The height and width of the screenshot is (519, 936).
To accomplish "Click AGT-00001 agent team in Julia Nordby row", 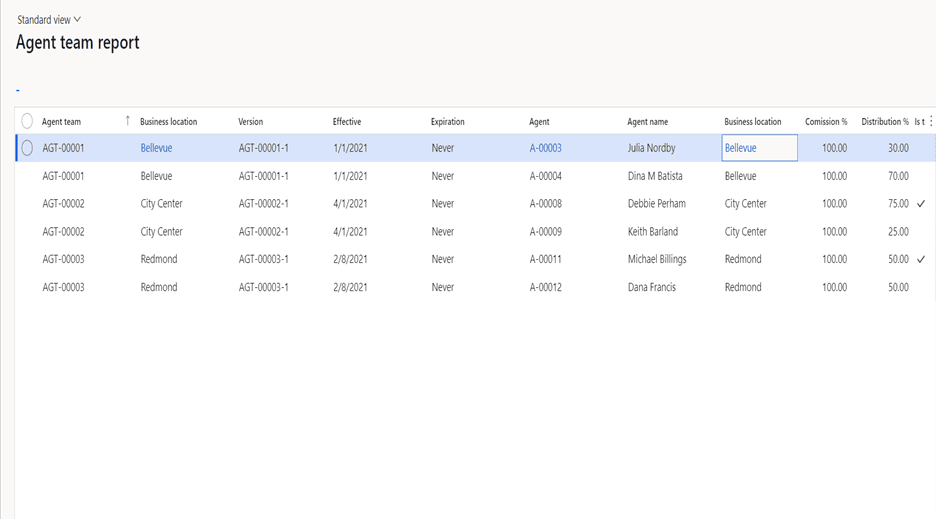I will point(63,148).
